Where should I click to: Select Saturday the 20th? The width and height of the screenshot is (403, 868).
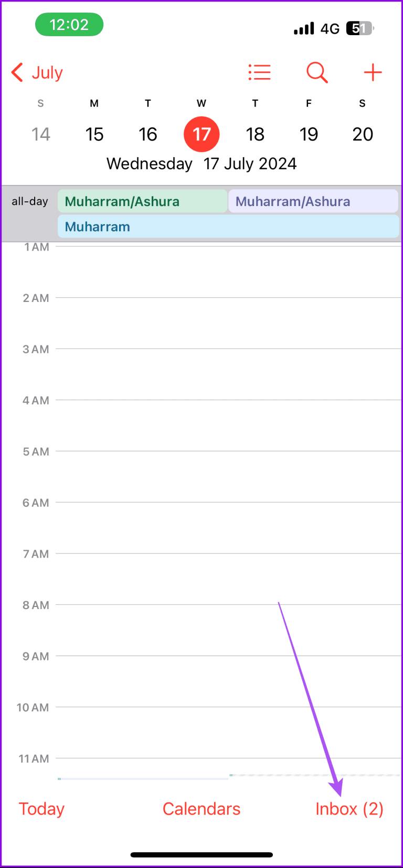(x=362, y=134)
